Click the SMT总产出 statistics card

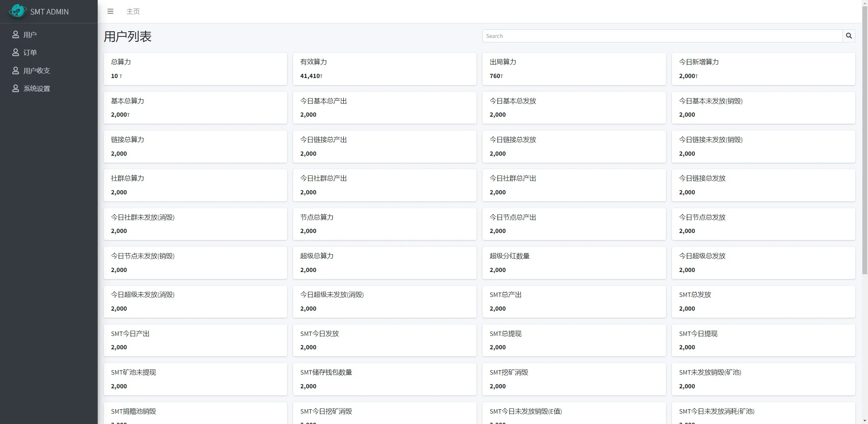pyautogui.click(x=574, y=301)
